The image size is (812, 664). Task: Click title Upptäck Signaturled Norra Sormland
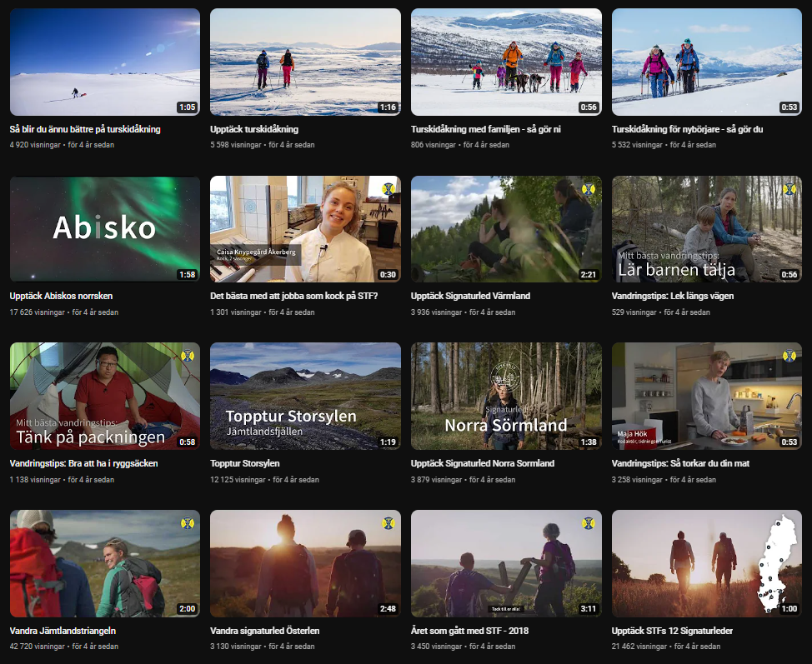[x=483, y=463]
